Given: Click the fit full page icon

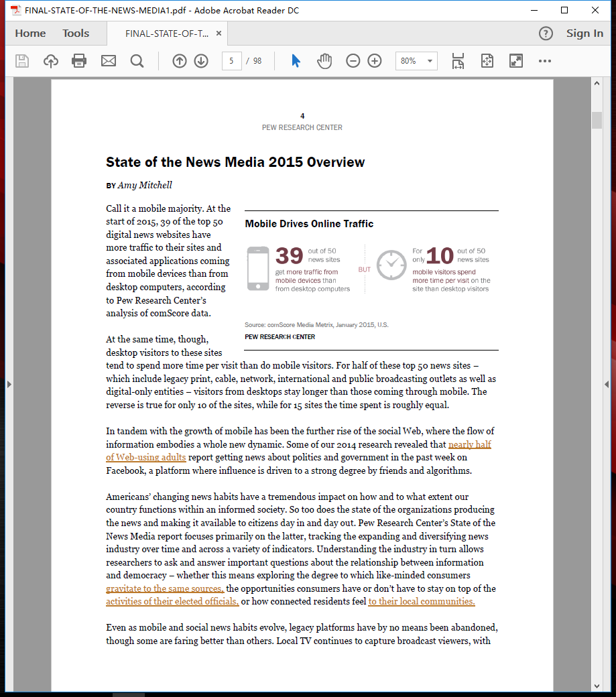Looking at the screenshot, I should pyautogui.click(x=487, y=61).
